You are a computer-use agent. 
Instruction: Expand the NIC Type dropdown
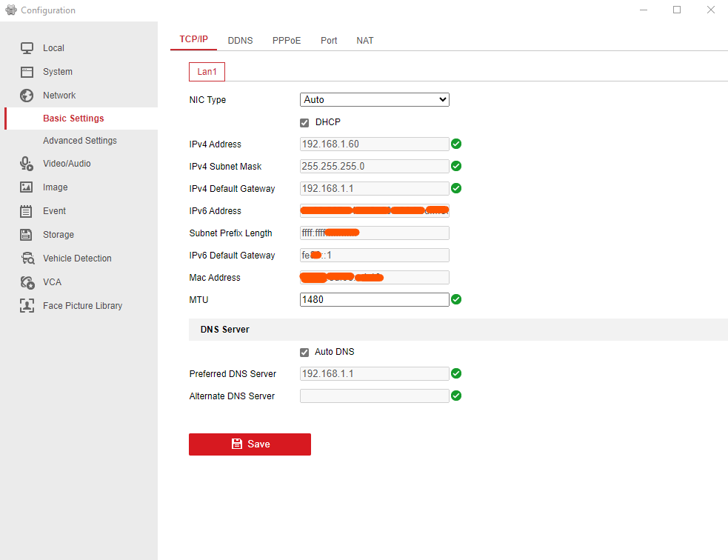pos(375,99)
